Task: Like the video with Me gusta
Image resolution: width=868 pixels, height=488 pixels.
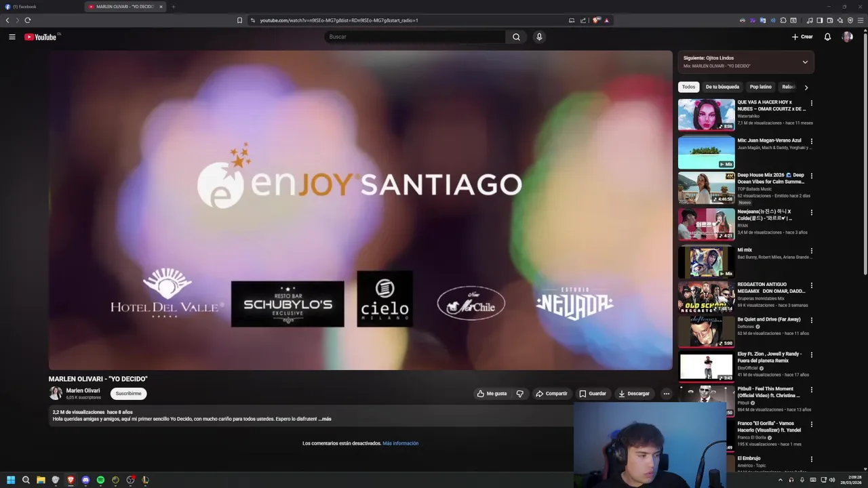Action: point(492,393)
